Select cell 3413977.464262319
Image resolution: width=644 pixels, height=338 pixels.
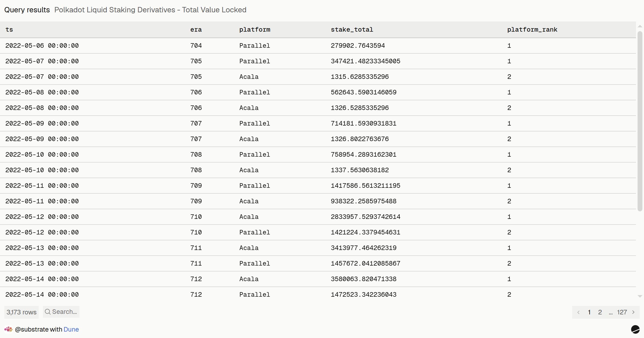tap(364, 248)
